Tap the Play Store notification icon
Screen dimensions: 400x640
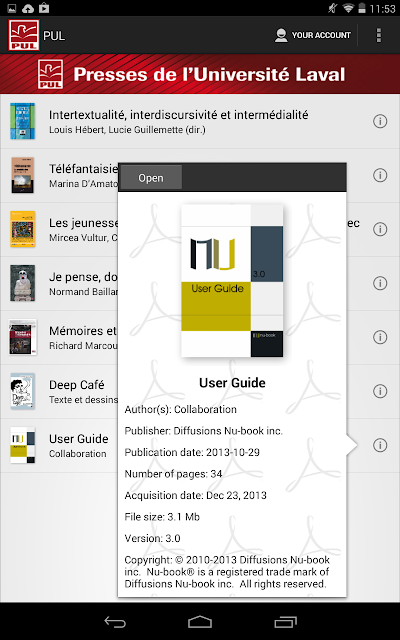(44, 8)
